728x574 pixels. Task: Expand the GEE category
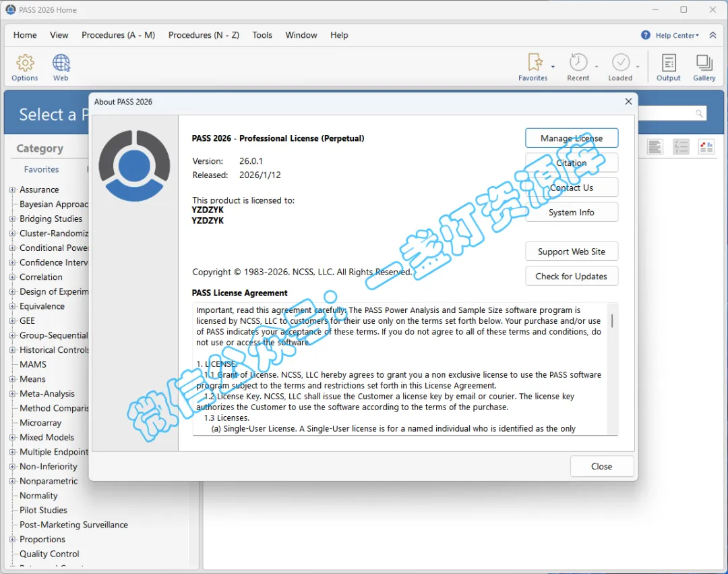(x=13, y=321)
